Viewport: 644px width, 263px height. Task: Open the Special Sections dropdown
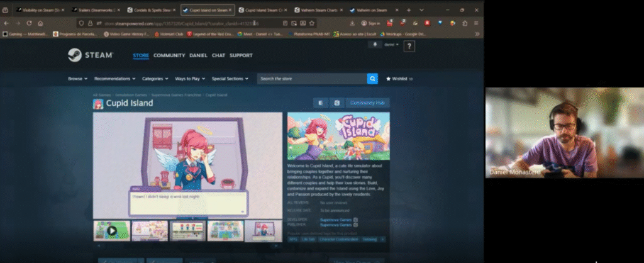(230, 79)
